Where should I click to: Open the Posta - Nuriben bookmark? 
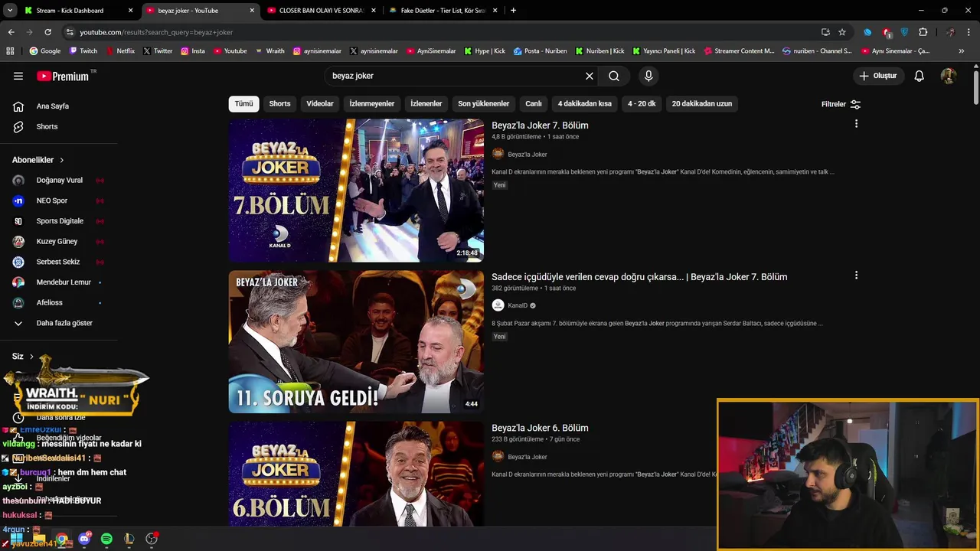pos(541,51)
